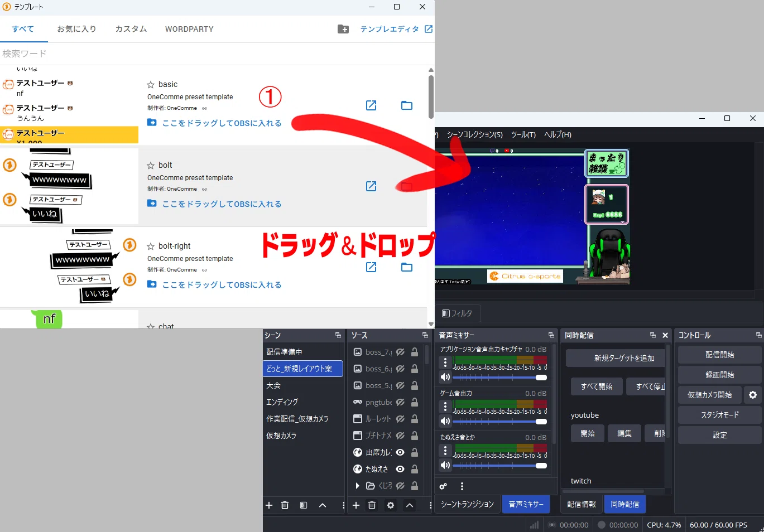Screen dimensions: 764x532
Task: Open the basic template folder
Action: (x=407, y=105)
